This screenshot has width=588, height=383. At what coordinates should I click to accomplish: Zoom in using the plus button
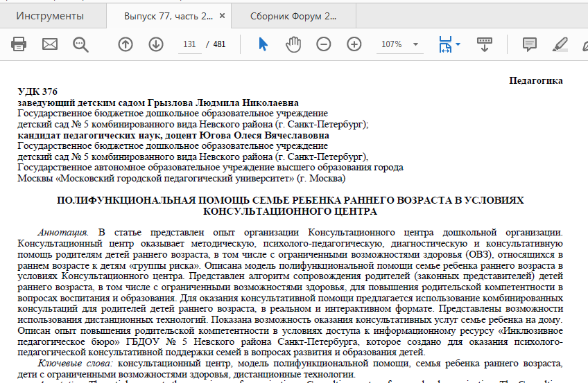[354, 44]
